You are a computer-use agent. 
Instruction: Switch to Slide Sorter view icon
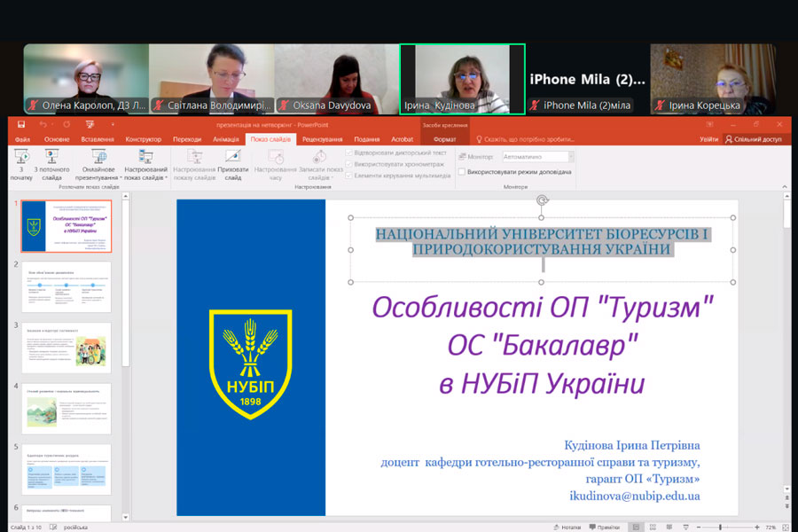coord(652,527)
